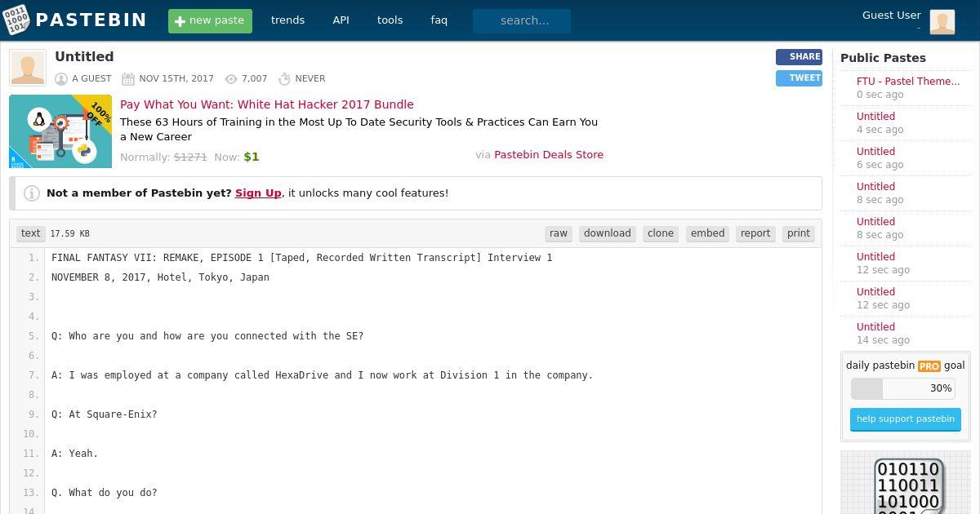
Task: Focus the search input field
Action: (x=522, y=21)
